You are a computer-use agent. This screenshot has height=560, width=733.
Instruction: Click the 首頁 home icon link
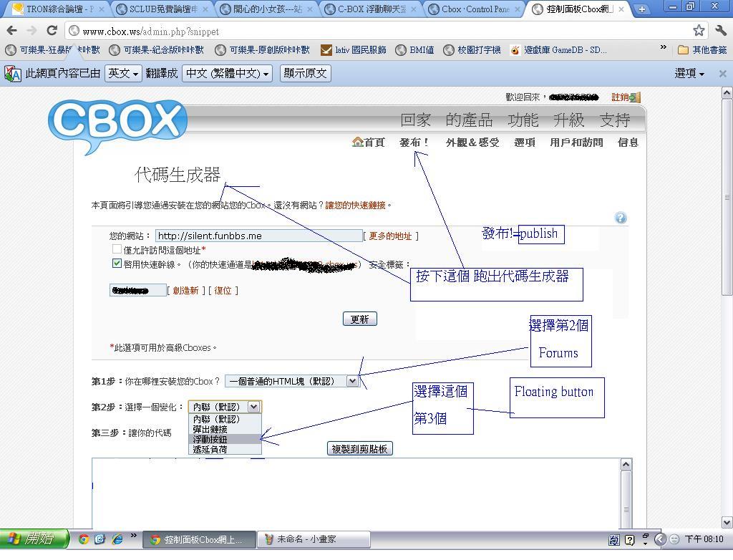pyautogui.click(x=369, y=143)
